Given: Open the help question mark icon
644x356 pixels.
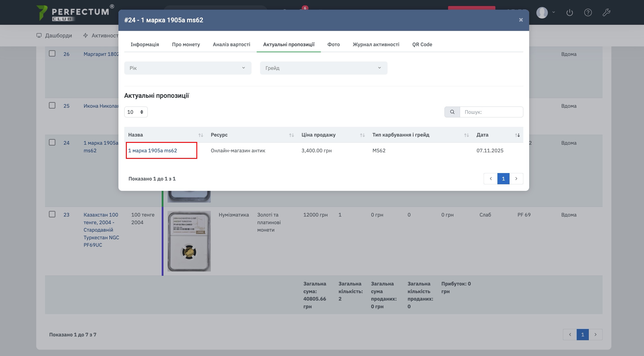Looking at the screenshot, I should pyautogui.click(x=588, y=13).
